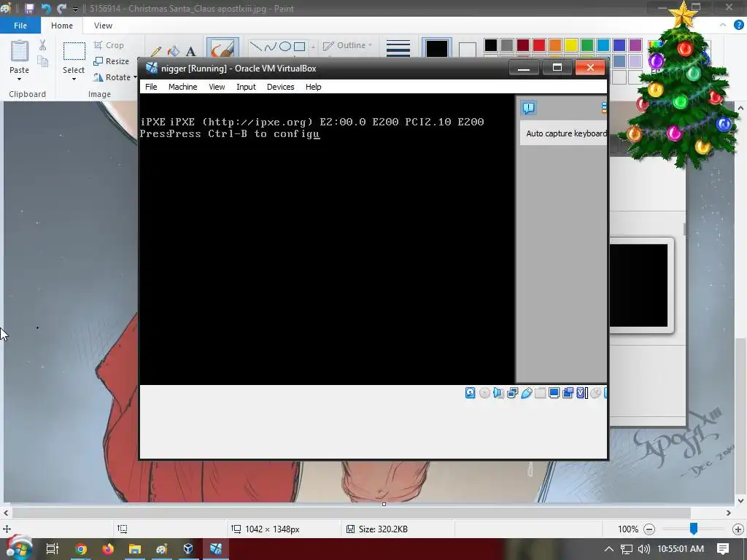Open Firefox from the taskbar

pos(108,549)
